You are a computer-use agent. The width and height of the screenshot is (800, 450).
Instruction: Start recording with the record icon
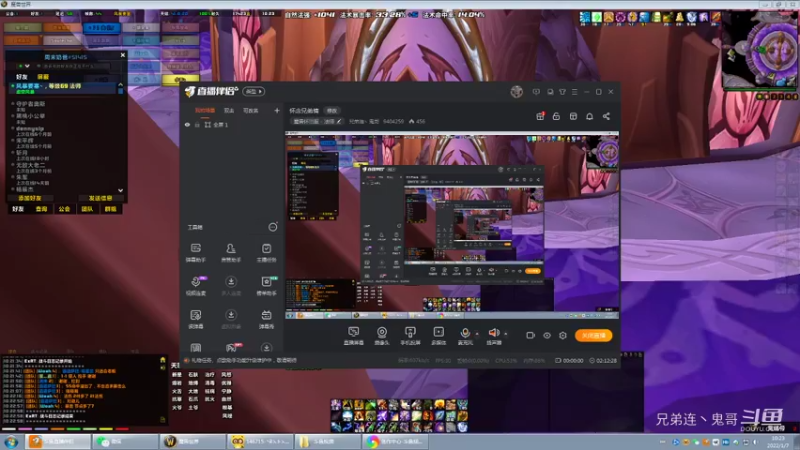coord(530,335)
